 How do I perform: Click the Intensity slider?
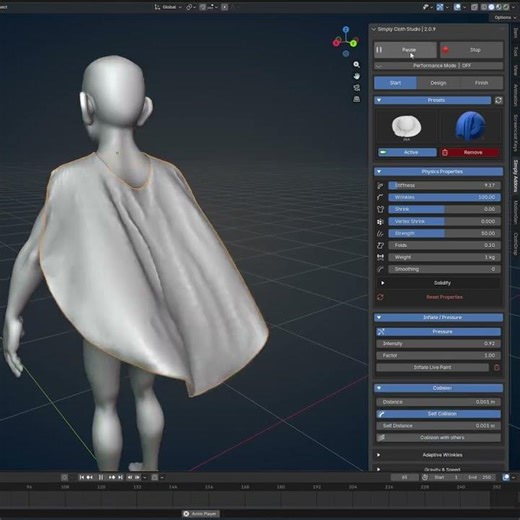(439, 344)
